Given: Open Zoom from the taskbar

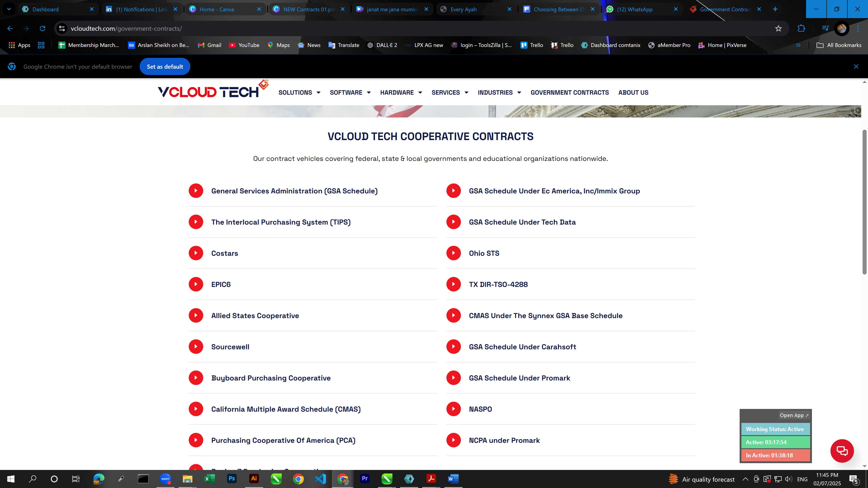Looking at the screenshot, I should (x=165, y=479).
